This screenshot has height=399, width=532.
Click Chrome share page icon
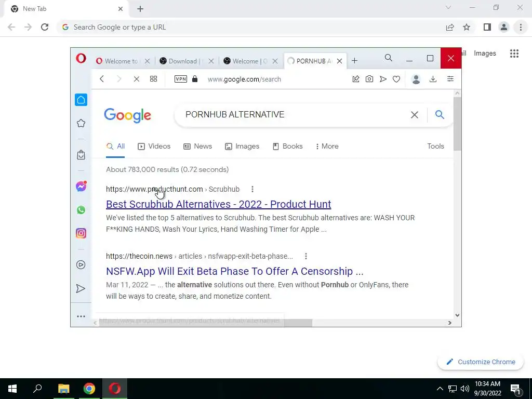tap(450, 27)
